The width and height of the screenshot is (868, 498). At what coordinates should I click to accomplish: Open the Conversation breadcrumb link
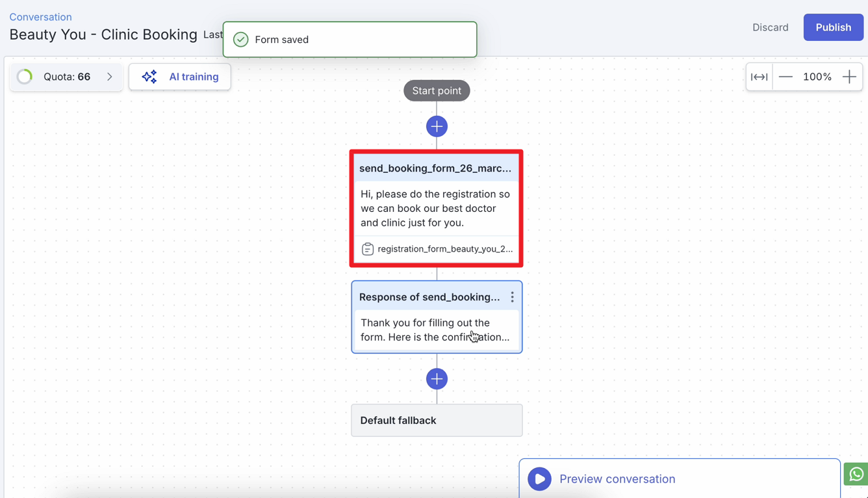coord(40,17)
